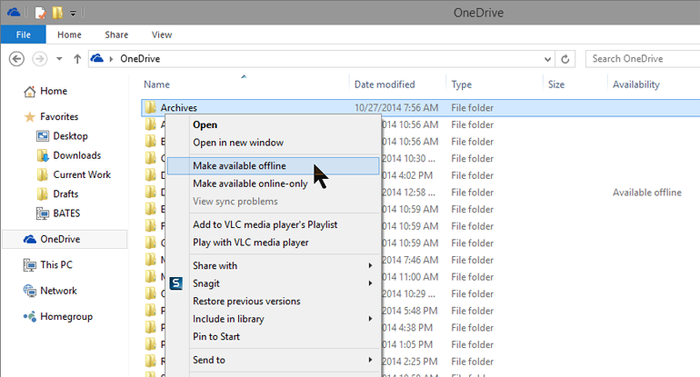The height and width of the screenshot is (377, 700).
Task: Expand the Snagit submenu
Action: pyautogui.click(x=273, y=284)
